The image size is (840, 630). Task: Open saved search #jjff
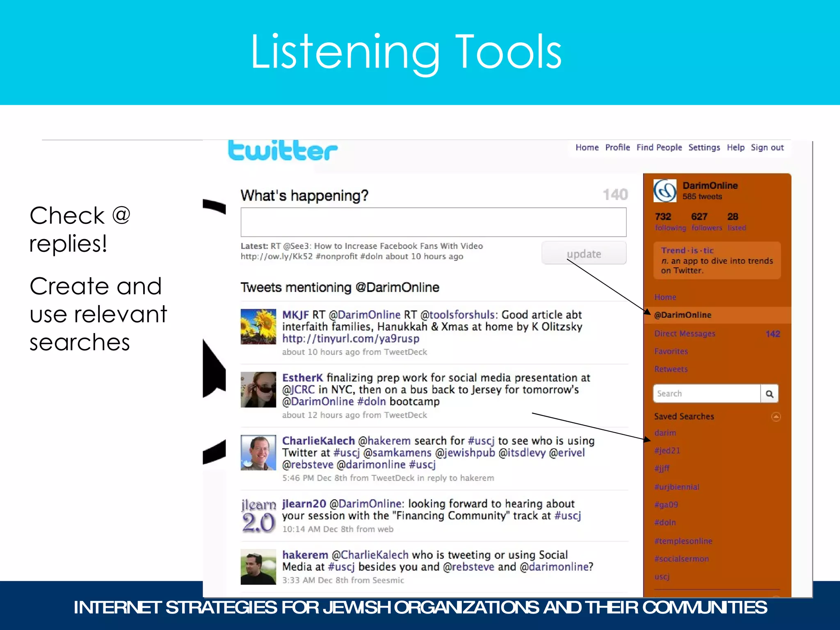pyautogui.click(x=662, y=468)
